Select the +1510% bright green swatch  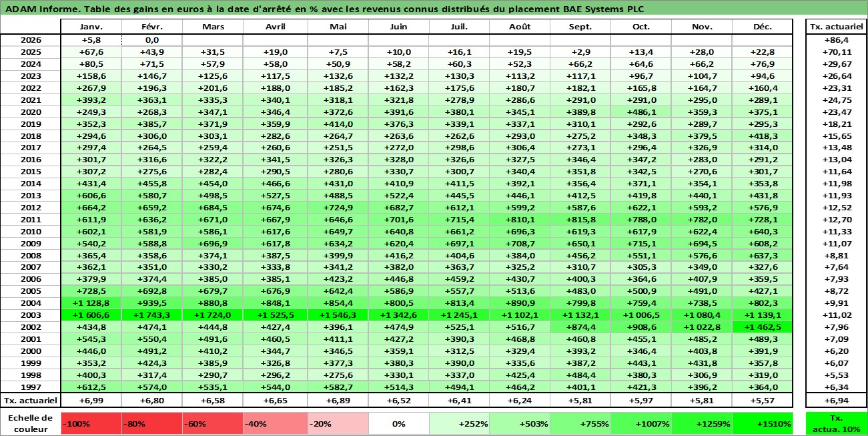(762, 423)
